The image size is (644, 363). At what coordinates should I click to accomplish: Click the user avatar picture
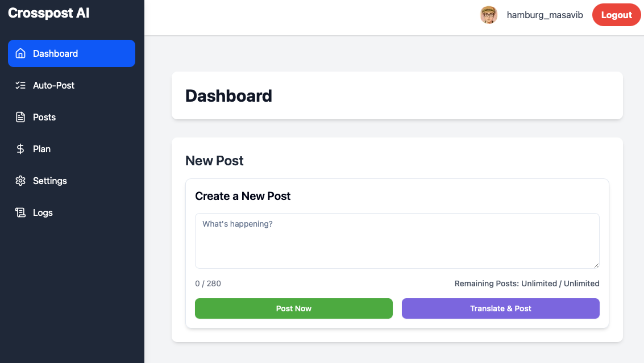(489, 15)
